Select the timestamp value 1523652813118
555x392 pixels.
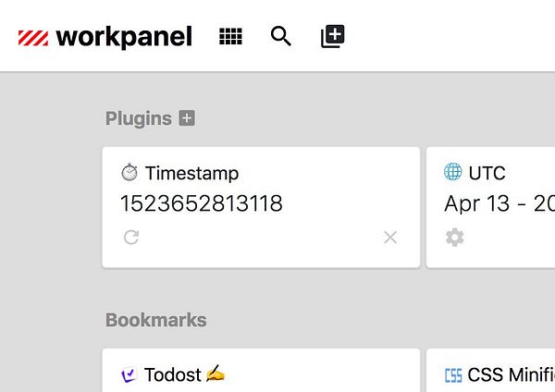coord(201,203)
